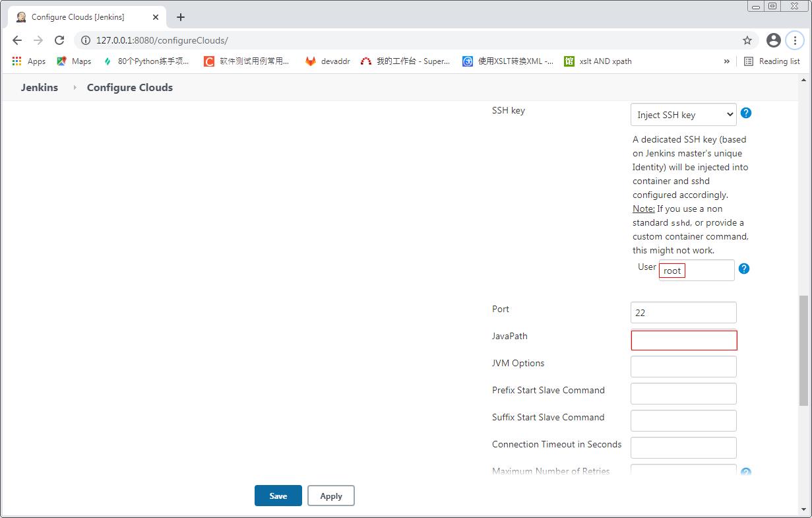Open SSH key dropdown
The height and width of the screenshot is (518, 812).
683,115
